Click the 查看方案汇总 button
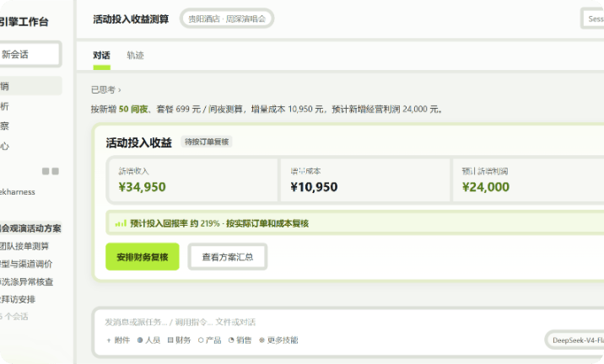 click(x=228, y=257)
